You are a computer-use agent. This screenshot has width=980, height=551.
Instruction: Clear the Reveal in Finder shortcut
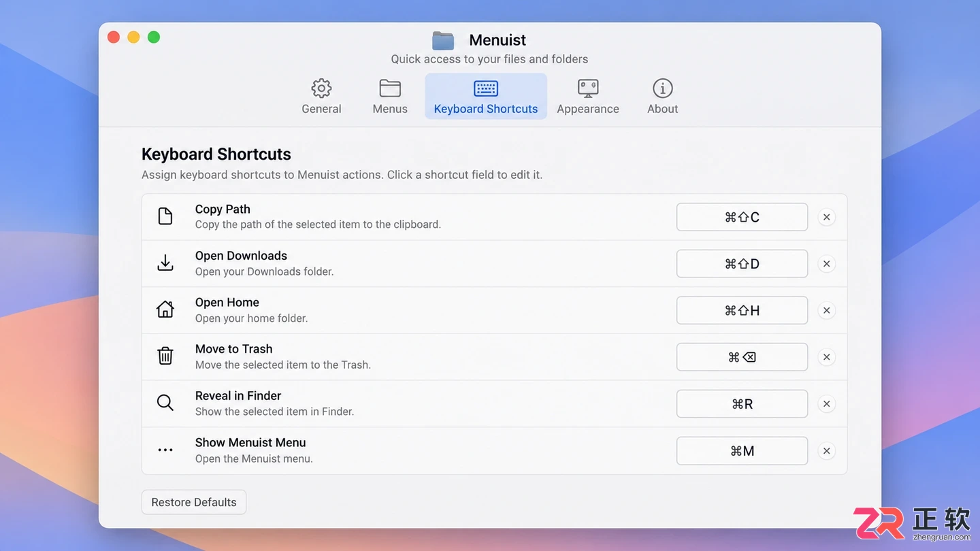point(826,404)
